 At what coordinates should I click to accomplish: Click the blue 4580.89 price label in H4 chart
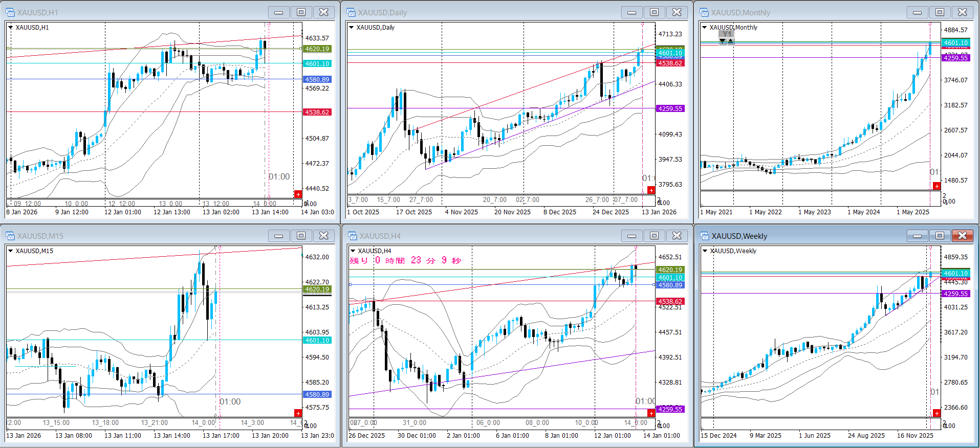click(x=670, y=285)
